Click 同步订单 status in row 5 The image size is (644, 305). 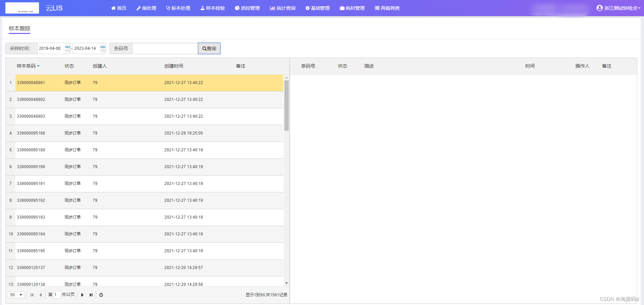click(x=73, y=150)
